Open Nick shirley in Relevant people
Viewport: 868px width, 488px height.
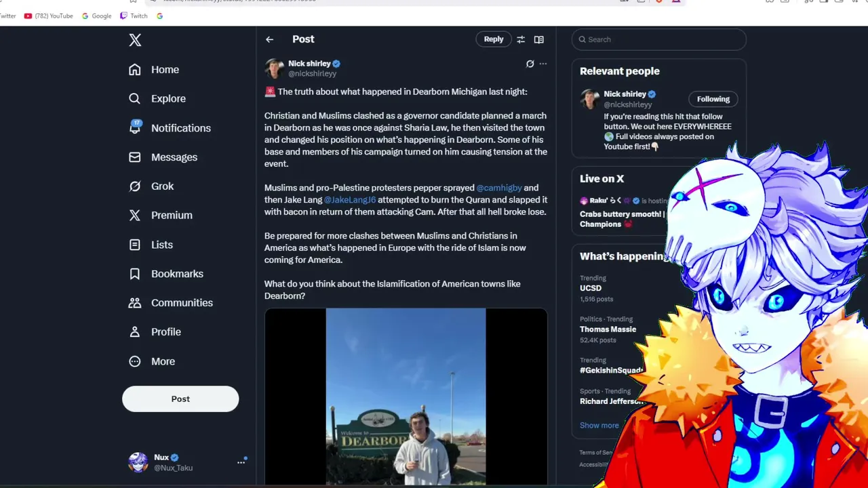625,94
